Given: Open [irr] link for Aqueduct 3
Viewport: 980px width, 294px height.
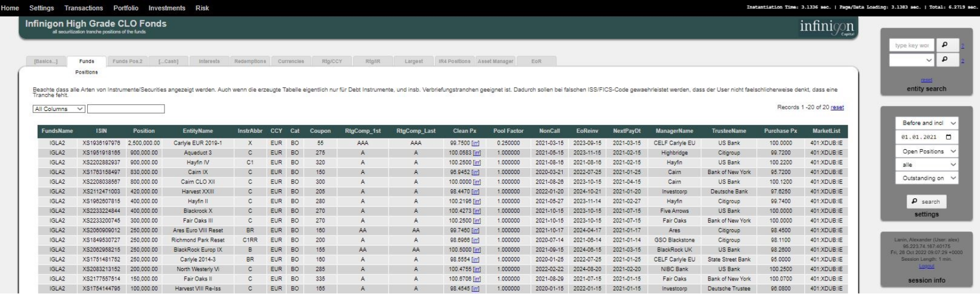Looking at the screenshot, I should click(476, 153).
